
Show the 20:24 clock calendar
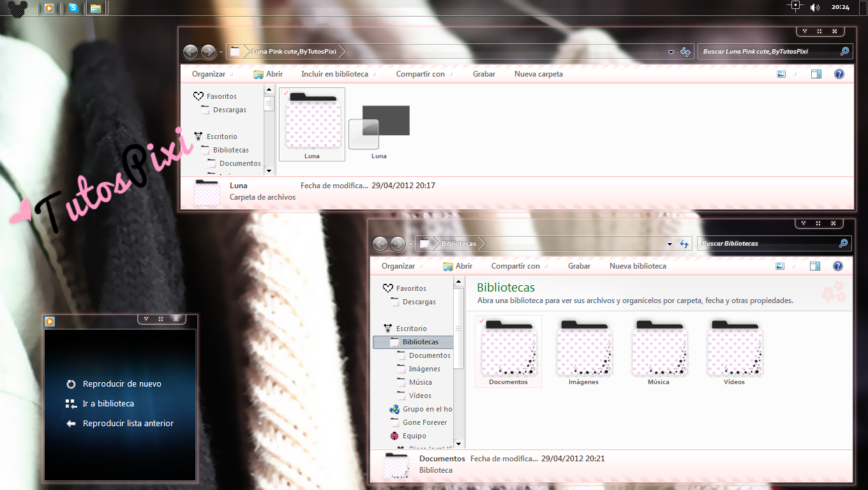(841, 8)
